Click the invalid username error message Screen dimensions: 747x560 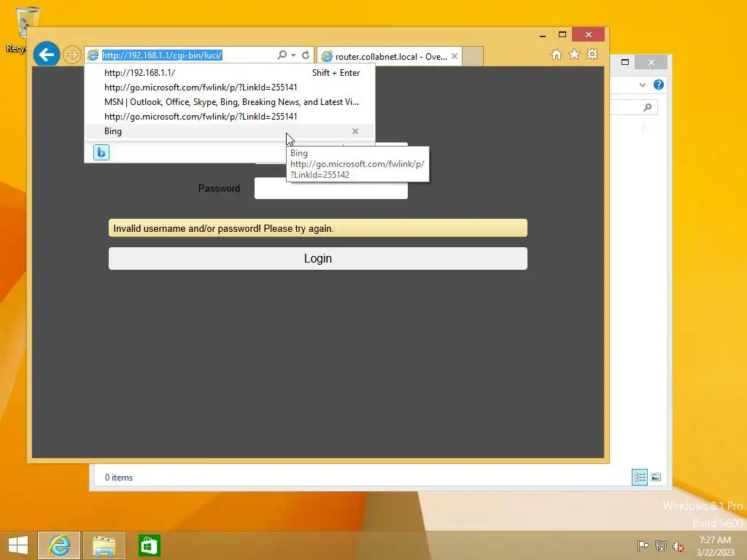point(318,228)
